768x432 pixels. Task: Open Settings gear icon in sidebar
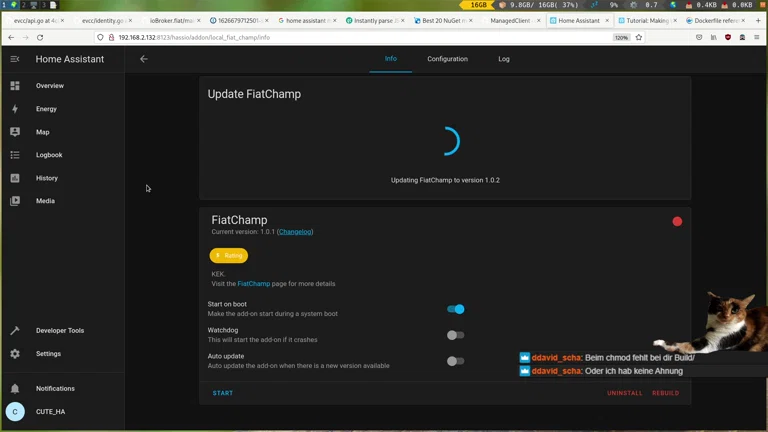tap(15, 354)
